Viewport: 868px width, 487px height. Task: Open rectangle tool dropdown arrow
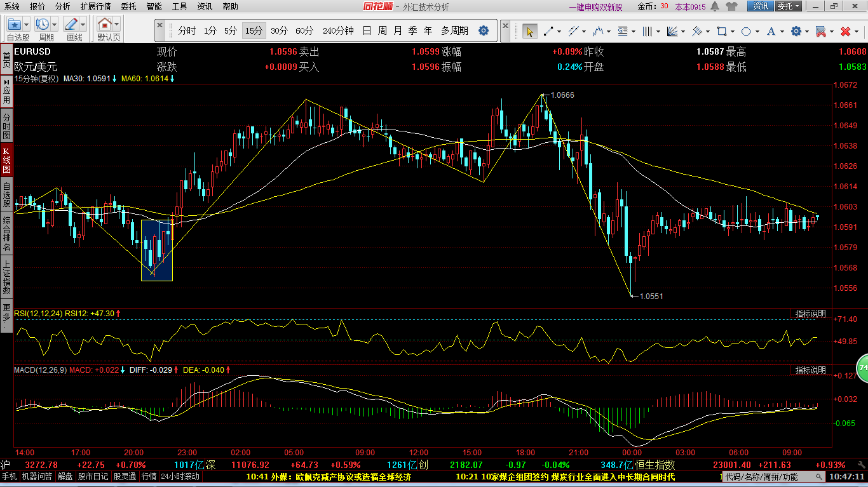(x=732, y=31)
